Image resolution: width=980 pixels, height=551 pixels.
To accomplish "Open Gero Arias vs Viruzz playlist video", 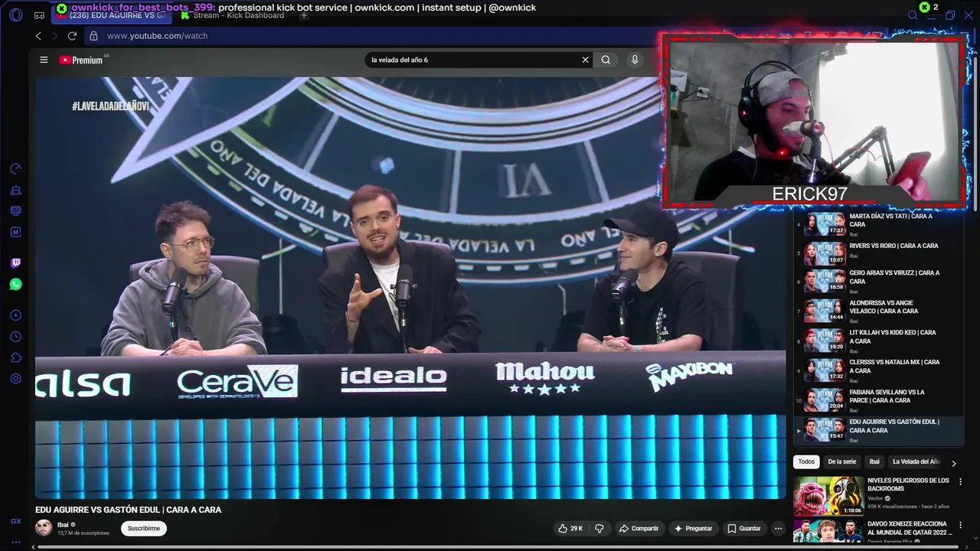I will pos(877,281).
